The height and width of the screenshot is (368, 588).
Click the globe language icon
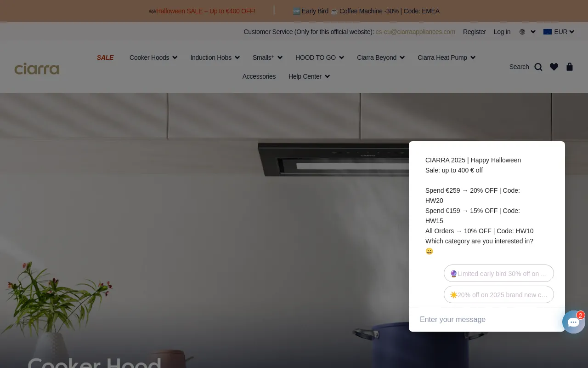(x=522, y=32)
